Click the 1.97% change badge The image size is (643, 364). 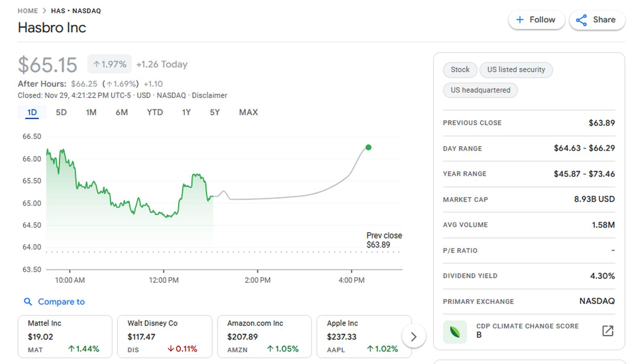point(110,64)
